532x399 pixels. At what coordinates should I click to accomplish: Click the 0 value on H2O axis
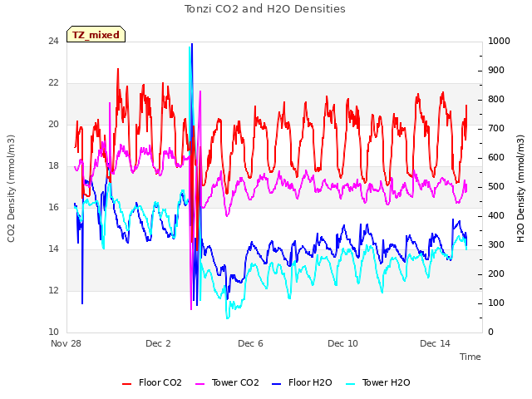(490, 332)
